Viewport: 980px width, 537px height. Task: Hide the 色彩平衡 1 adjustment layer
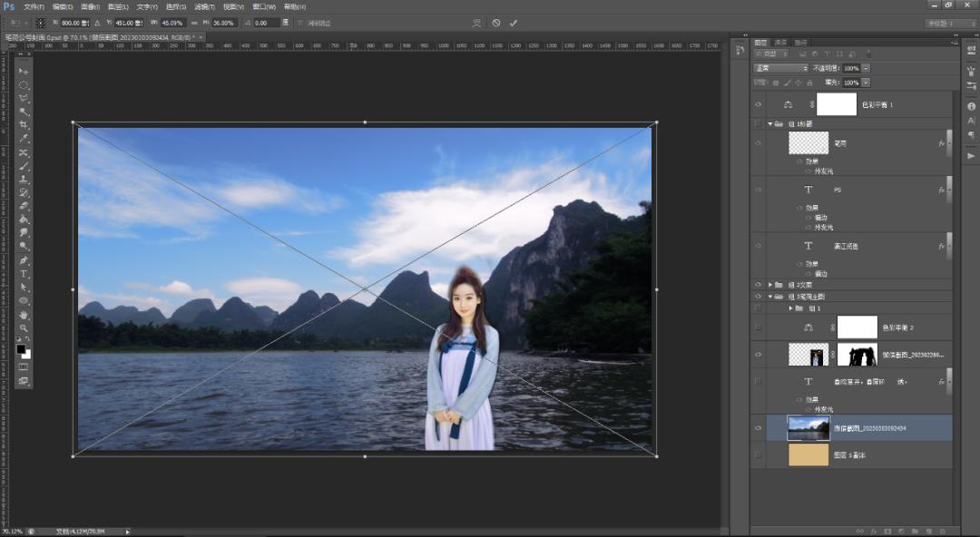pos(758,104)
